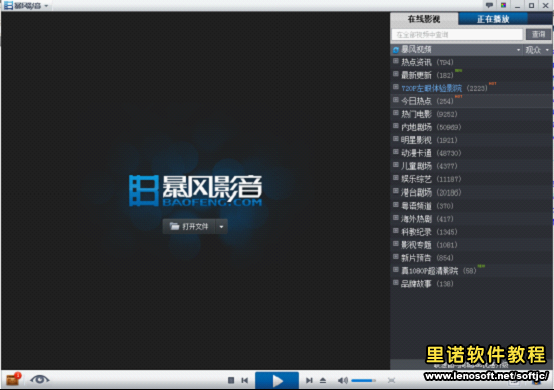Skip to previous track icon
The height and width of the screenshot is (390, 554).
click(x=244, y=380)
